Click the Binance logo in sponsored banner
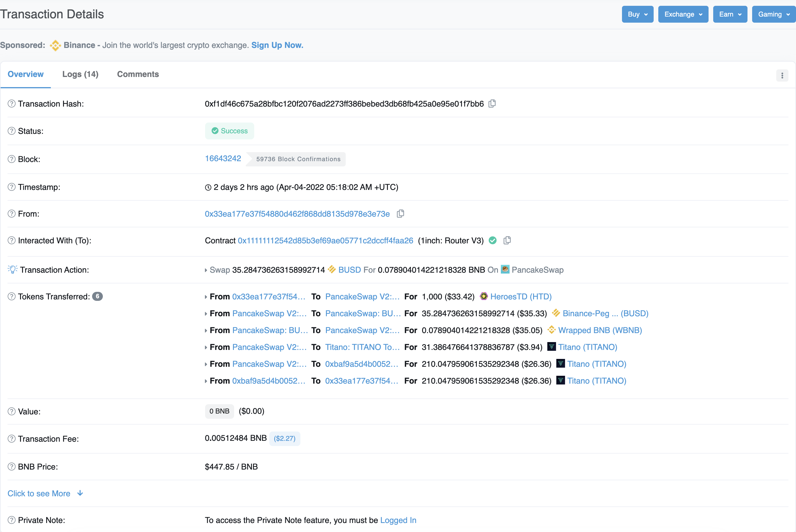The image size is (796, 532). 55,46
